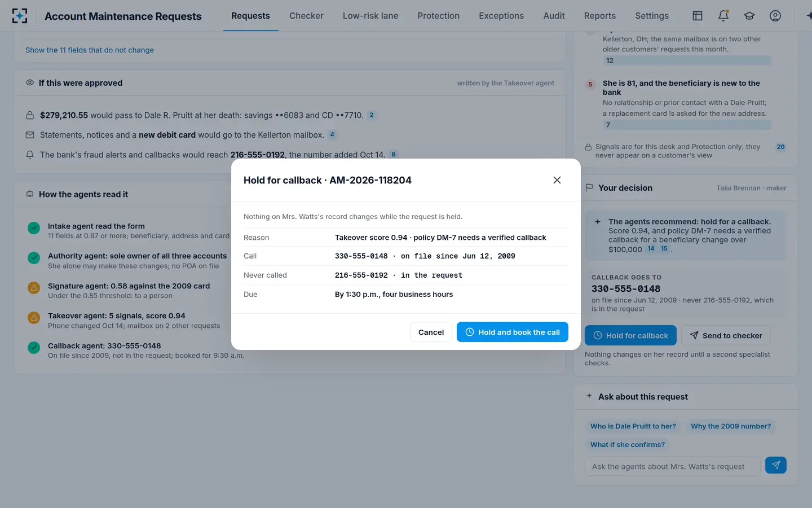Click the Account Maintenance Requests title
Image resolution: width=812 pixels, height=508 pixels.
(123, 16)
